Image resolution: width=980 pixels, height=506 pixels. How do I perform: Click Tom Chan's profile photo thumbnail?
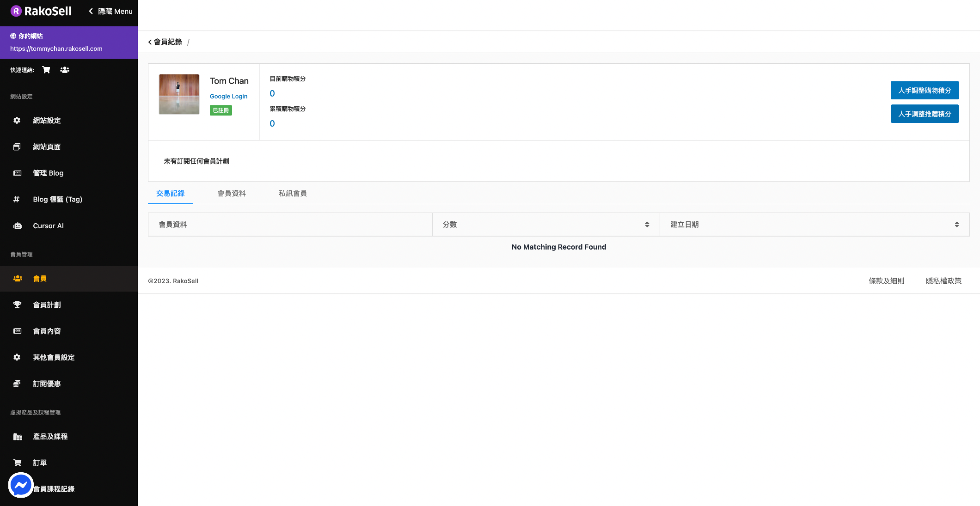tap(179, 94)
